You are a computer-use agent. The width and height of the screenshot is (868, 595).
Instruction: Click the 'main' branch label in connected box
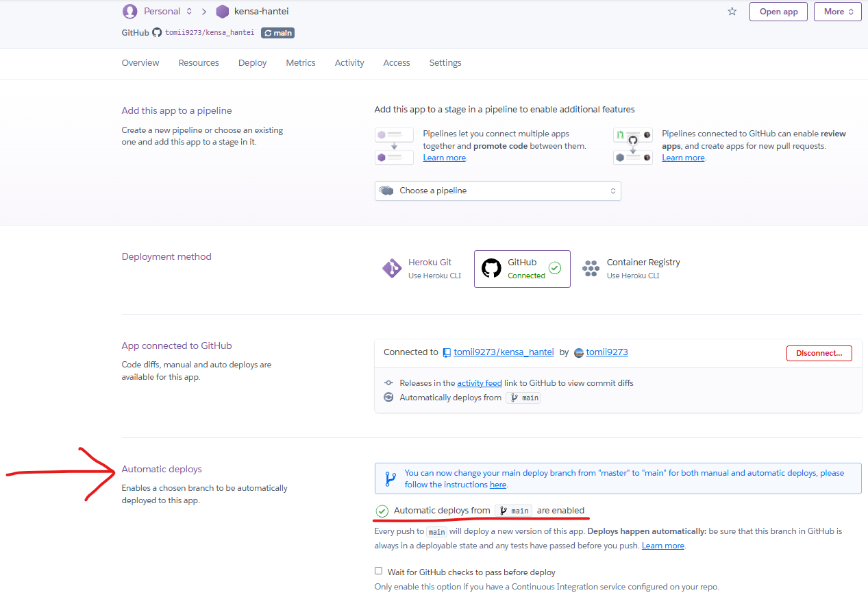pos(523,398)
